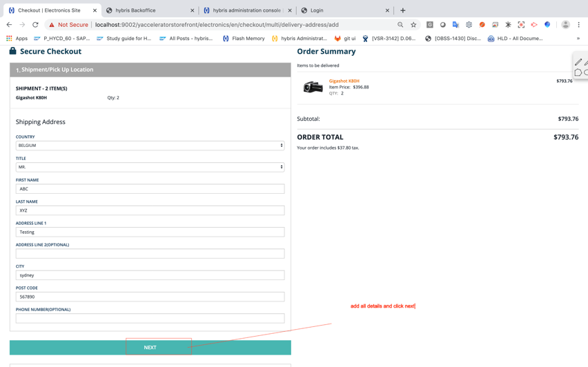Open the Chrome three-dot menu
Screen dimensions: 588x367
coord(579,25)
